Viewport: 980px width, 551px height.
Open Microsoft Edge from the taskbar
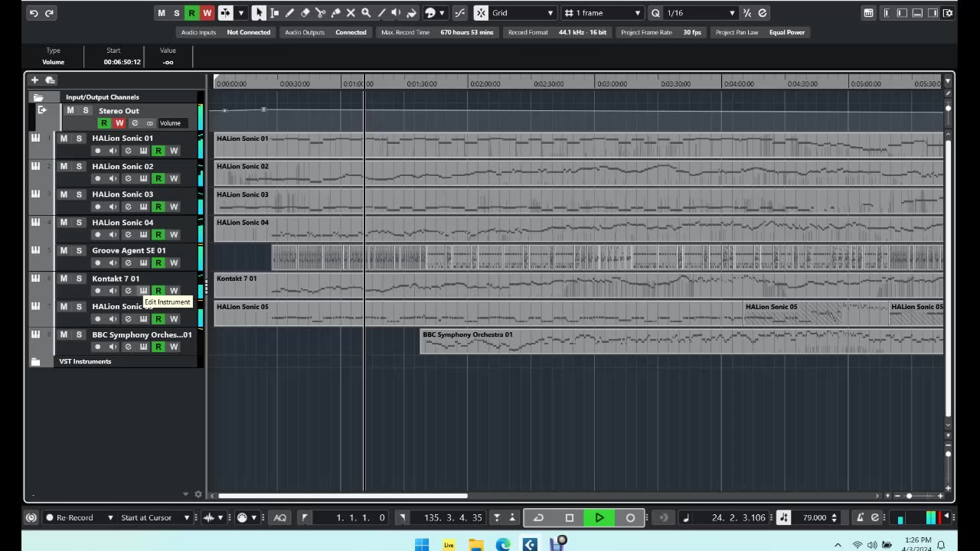tap(503, 544)
